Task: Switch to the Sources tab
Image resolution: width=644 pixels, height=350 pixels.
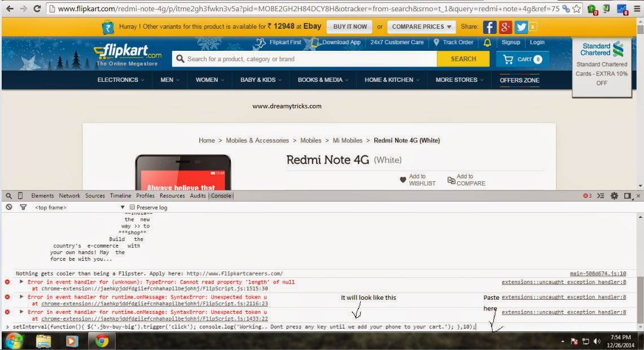Action: (x=95, y=196)
